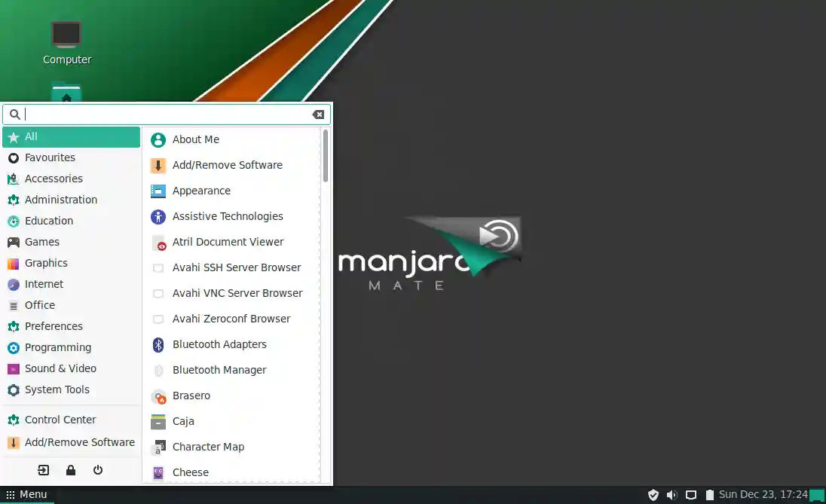826x504 pixels.
Task: Open the security shield tray icon
Action: pyautogui.click(x=653, y=494)
